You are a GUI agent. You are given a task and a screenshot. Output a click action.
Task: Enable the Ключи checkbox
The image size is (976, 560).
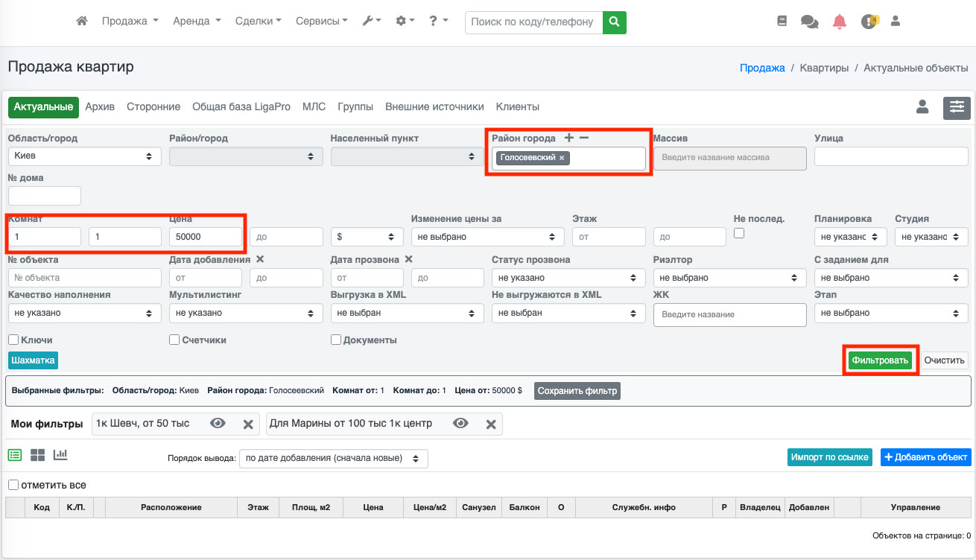tap(13, 340)
